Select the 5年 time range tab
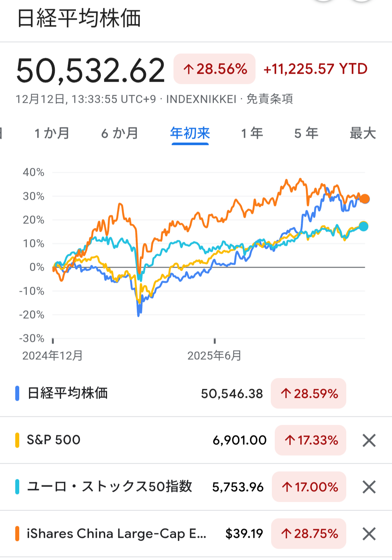 pyautogui.click(x=306, y=133)
